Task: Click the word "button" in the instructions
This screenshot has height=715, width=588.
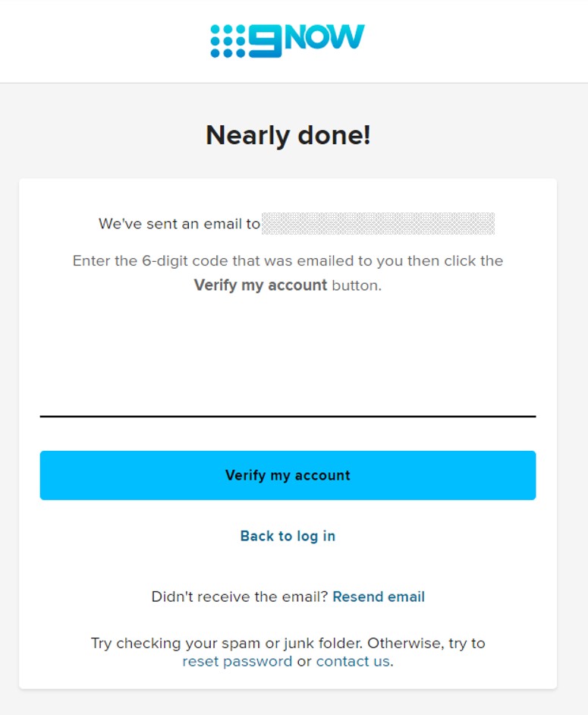Action: (x=356, y=285)
